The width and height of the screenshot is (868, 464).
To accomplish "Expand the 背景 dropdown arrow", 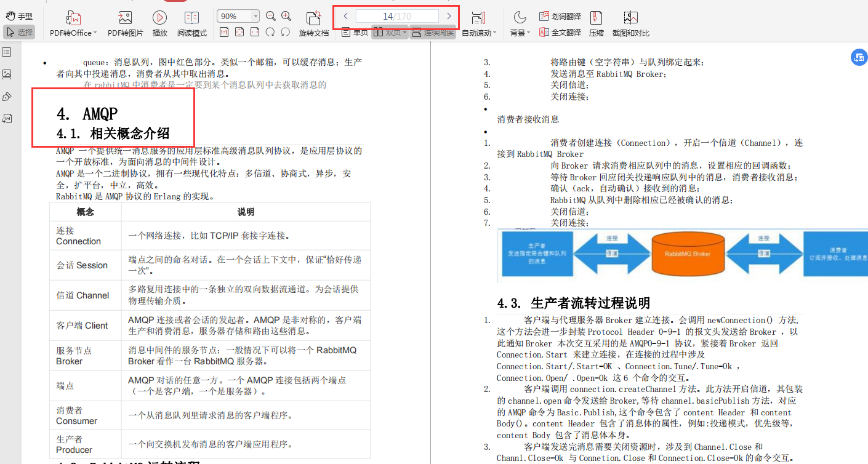I will (528, 33).
